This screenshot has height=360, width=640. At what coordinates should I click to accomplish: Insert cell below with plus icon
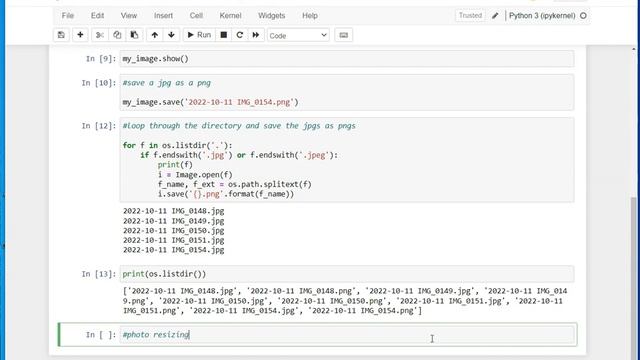click(80, 35)
